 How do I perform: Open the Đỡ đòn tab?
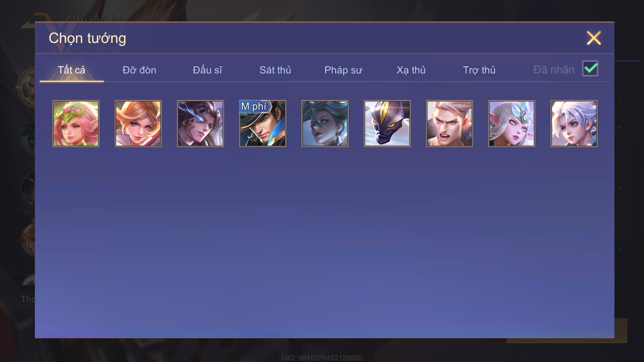[139, 70]
